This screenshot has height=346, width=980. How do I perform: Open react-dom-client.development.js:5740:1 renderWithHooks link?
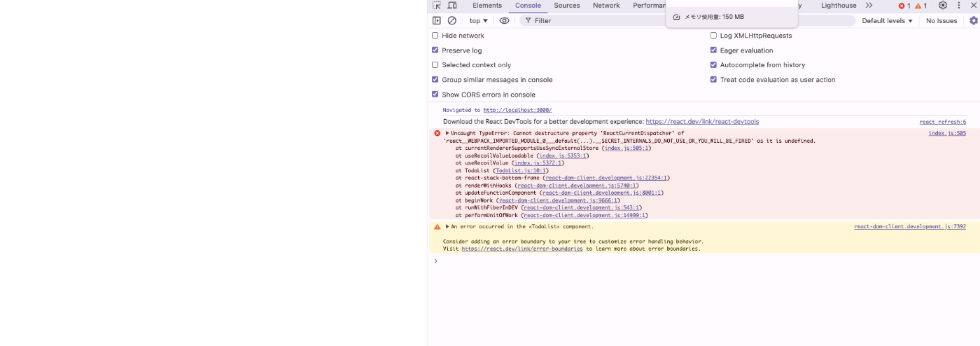[x=577, y=186]
